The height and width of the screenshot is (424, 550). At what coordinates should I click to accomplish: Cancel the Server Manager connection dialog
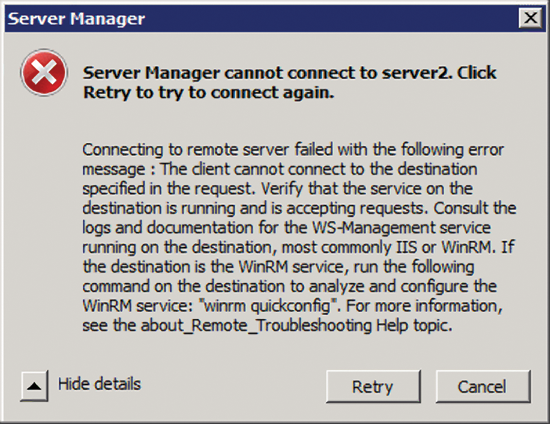483,386
